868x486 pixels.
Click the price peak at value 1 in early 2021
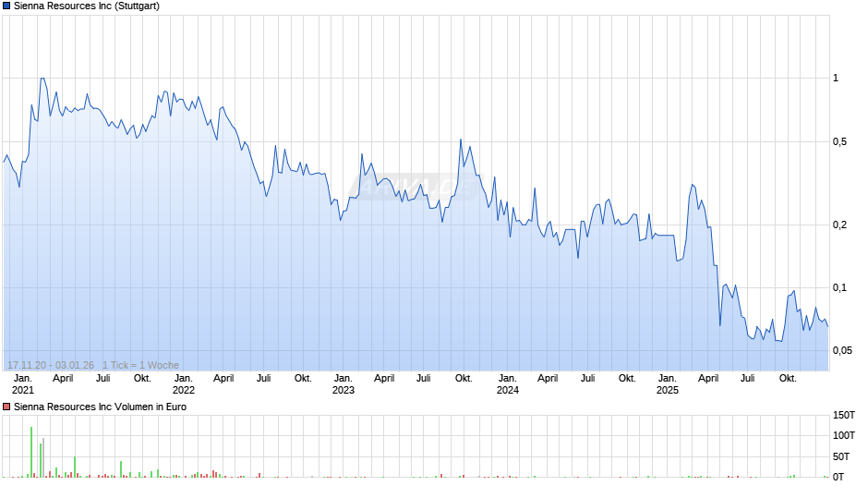pos(42,79)
